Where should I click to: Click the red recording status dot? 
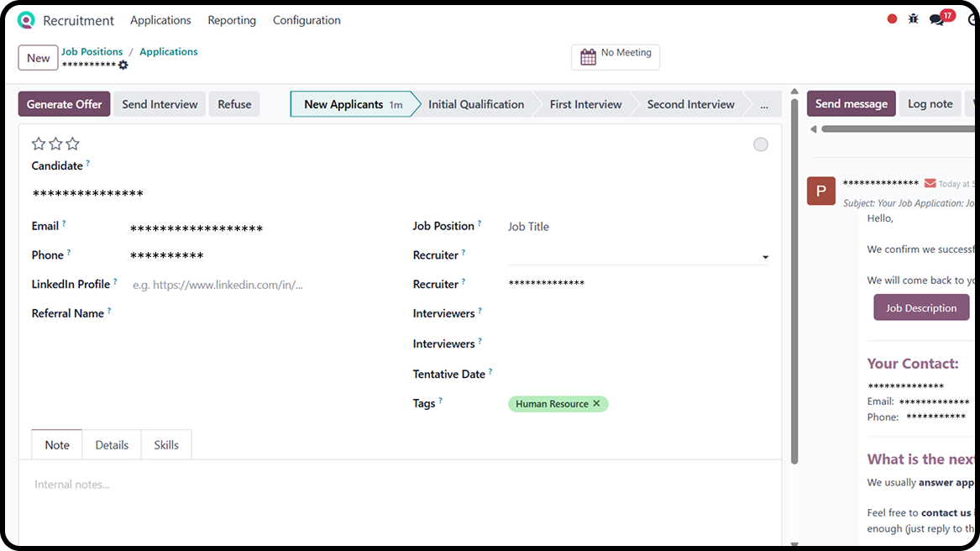(x=892, y=19)
